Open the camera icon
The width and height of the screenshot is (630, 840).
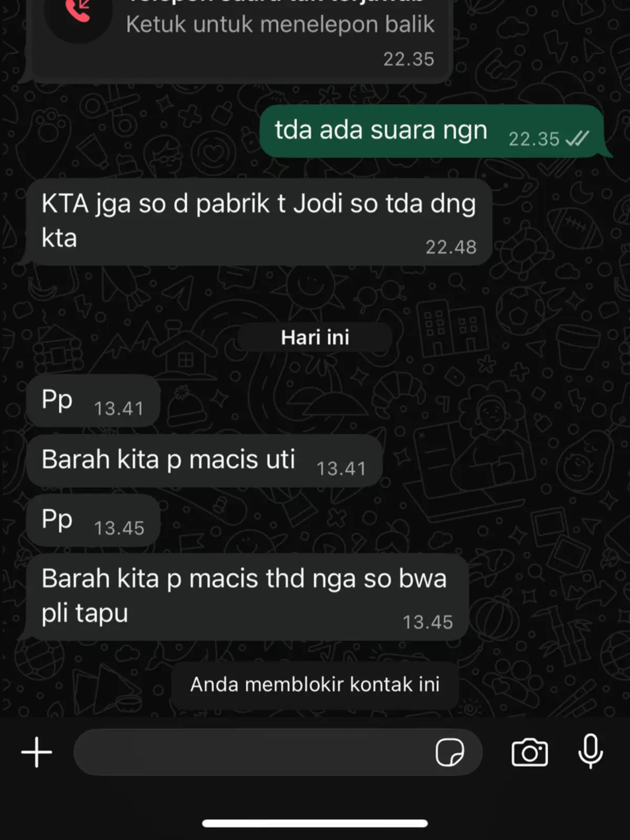coord(530,752)
